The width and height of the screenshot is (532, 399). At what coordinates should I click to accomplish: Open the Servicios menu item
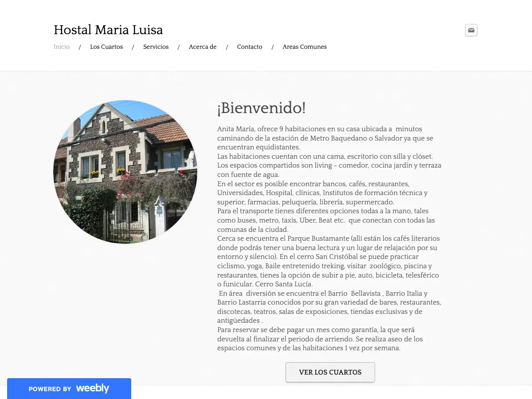(156, 47)
